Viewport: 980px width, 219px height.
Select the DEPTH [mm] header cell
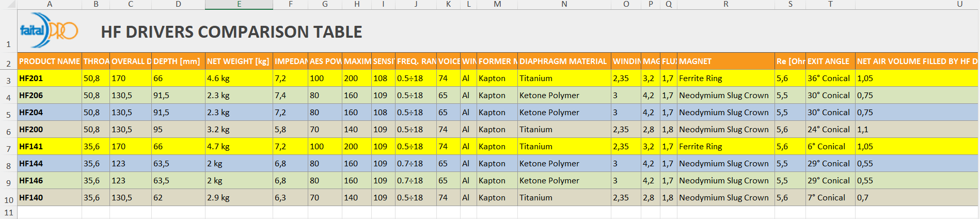click(178, 61)
